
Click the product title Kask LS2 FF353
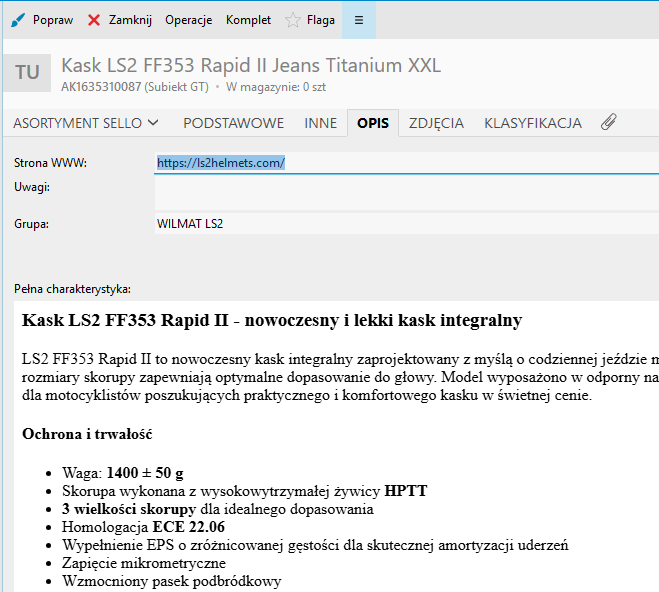251,66
